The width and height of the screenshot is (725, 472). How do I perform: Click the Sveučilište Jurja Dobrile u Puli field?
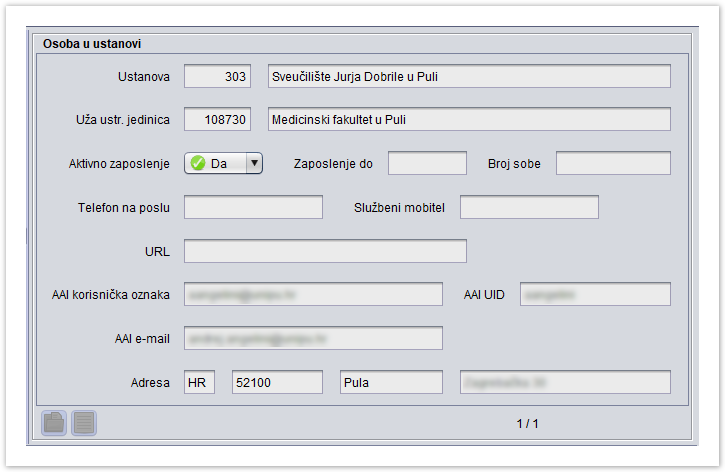click(x=468, y=77)
